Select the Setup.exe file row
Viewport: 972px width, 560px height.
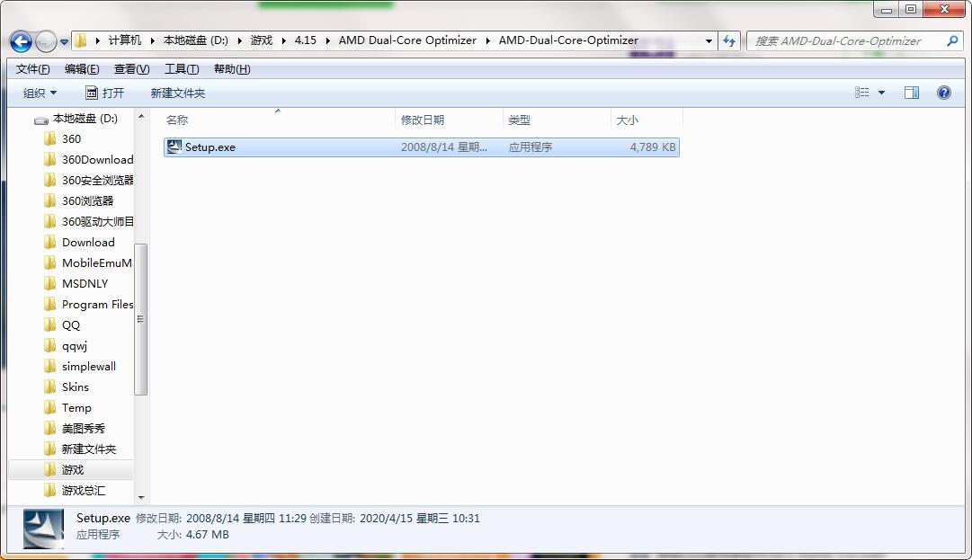coord(422,147)
